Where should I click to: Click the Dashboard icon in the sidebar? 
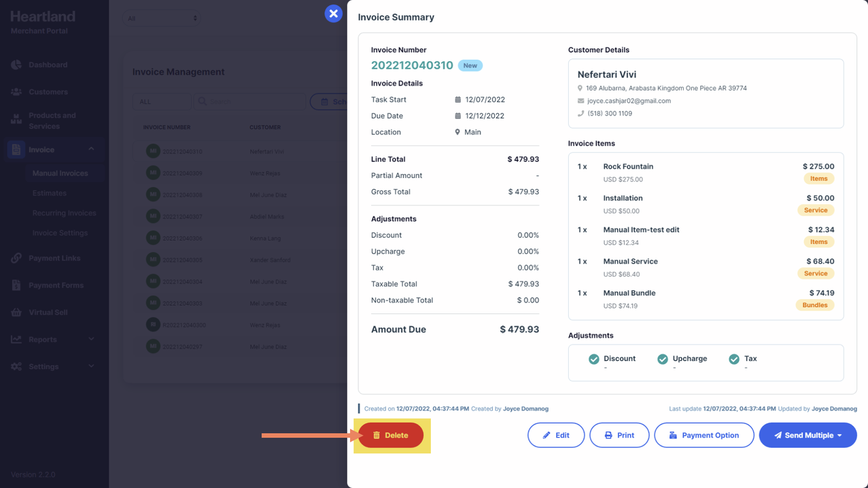click(x=16, y=65)
